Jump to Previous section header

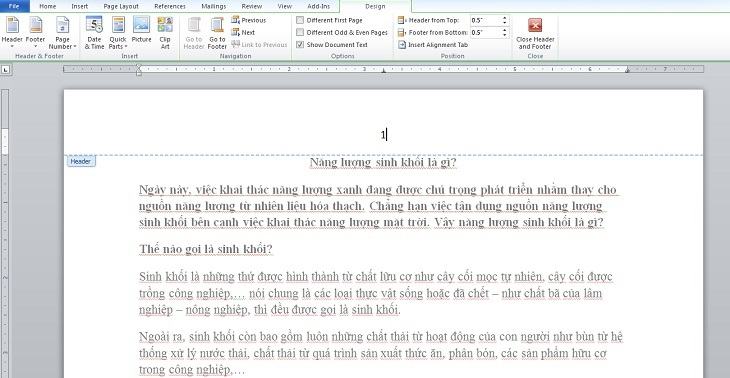point(249,20)
